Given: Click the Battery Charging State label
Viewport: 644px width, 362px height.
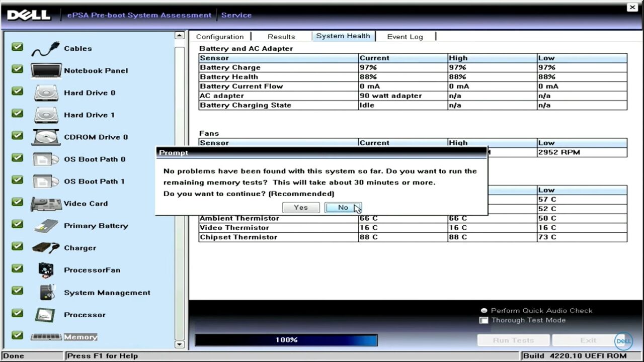Looking at the screenshot, I should tap(246, 105).
